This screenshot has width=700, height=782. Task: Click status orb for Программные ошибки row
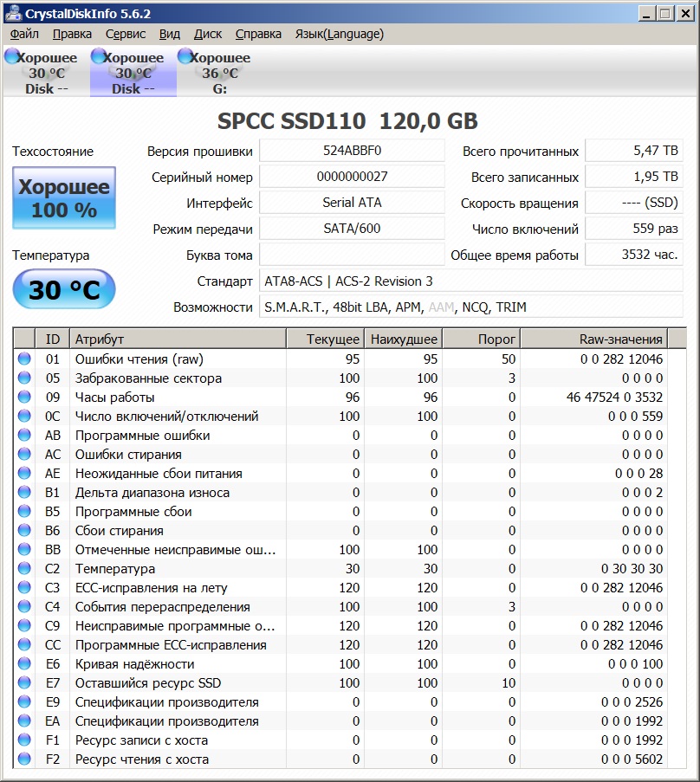point(24,435)
